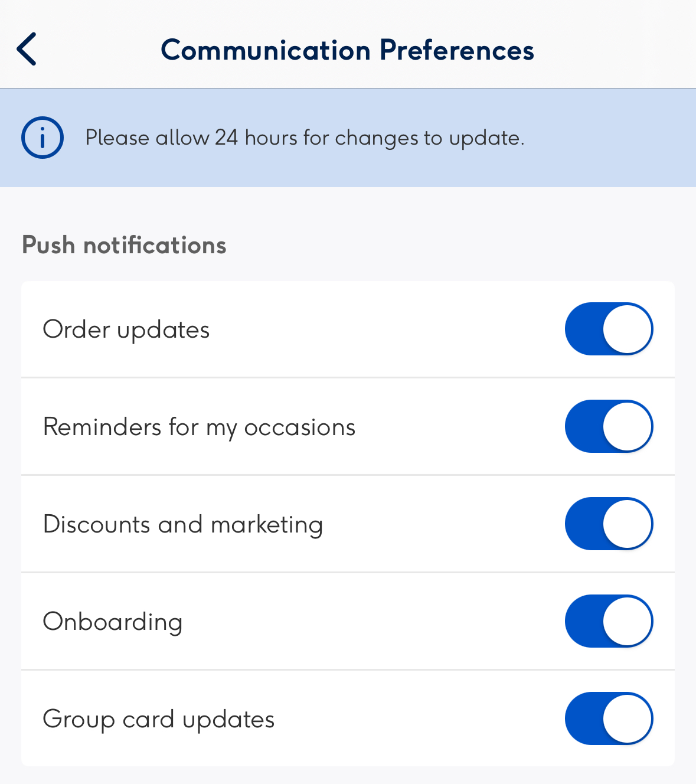Tap the Reminders for my occasions label
Image resolution: width=696 pixels, height=784 pixels.
[x=200, y=427]
